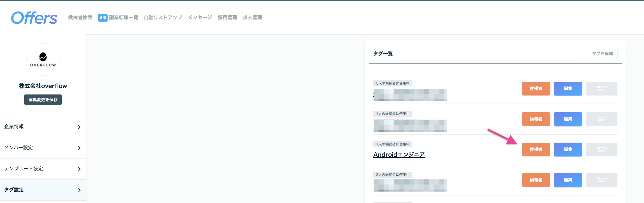Click 候補者 button in 5人 row

click(x=536, y=88)
